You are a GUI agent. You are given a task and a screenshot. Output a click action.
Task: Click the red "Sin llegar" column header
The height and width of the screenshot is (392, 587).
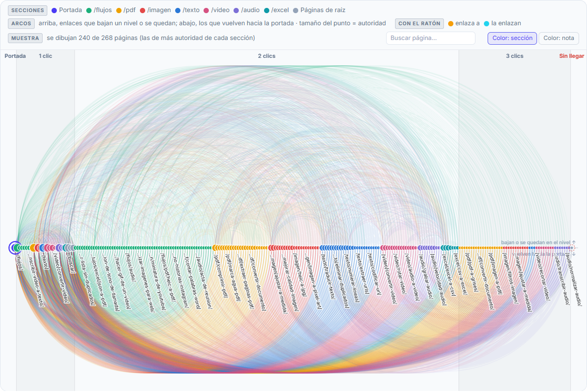pos(572,56)
